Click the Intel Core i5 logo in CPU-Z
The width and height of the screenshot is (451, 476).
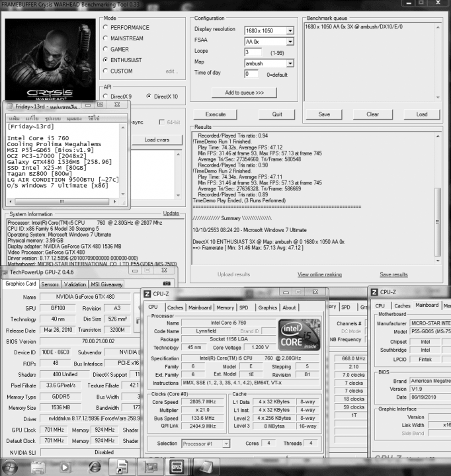(300, 335)
